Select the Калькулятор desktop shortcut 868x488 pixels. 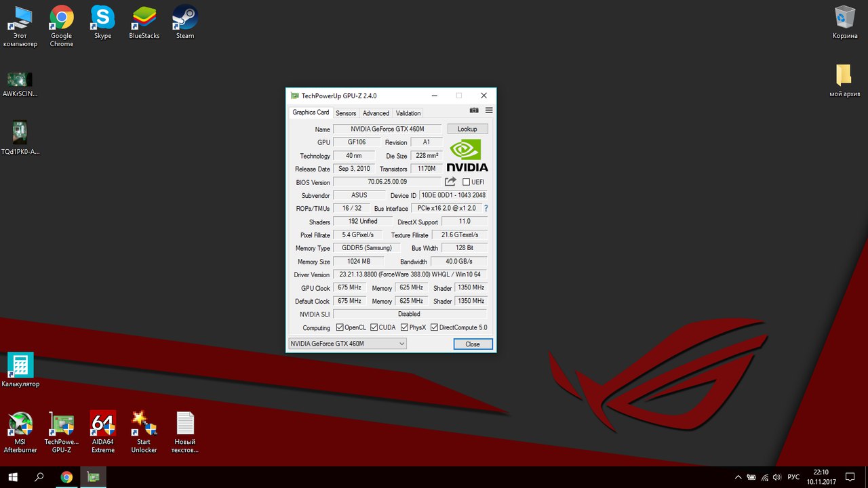point(20,370)
